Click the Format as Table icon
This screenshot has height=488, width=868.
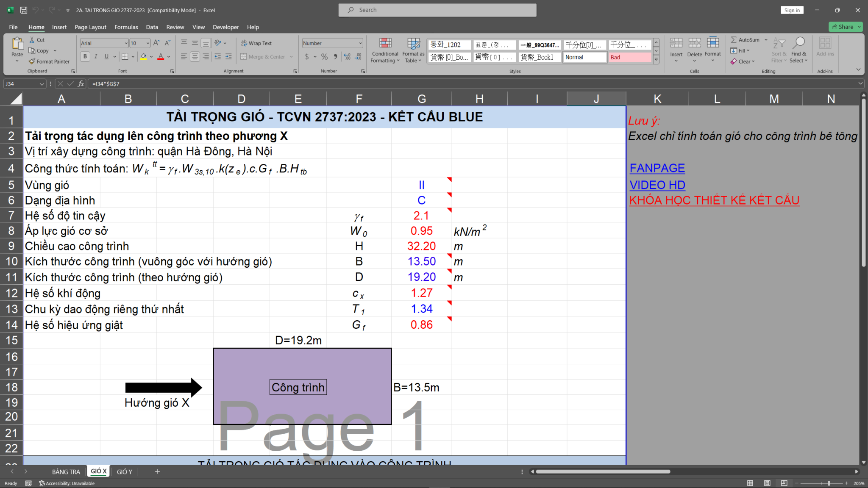[x=413, y=50]
